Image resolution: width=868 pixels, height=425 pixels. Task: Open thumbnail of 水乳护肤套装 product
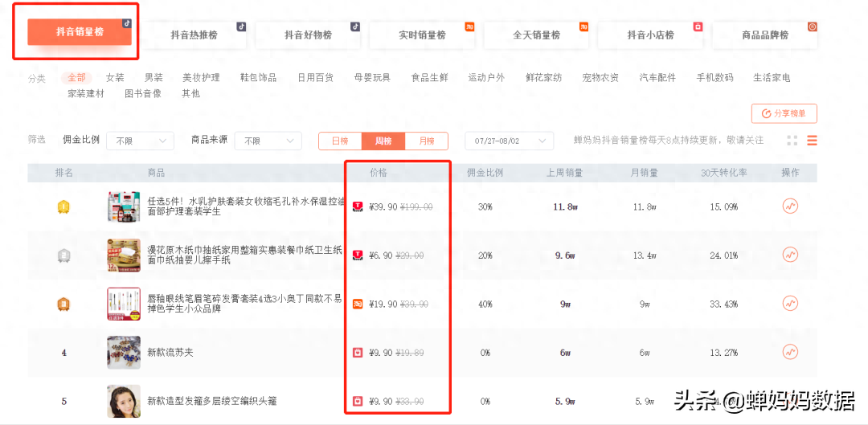(x=124, y=207)
